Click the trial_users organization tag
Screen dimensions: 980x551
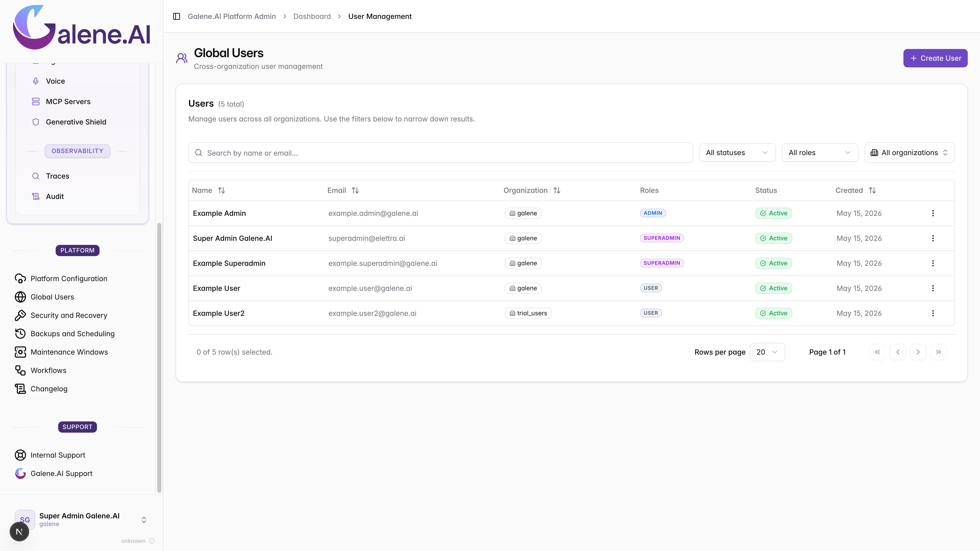coord(528,313)
